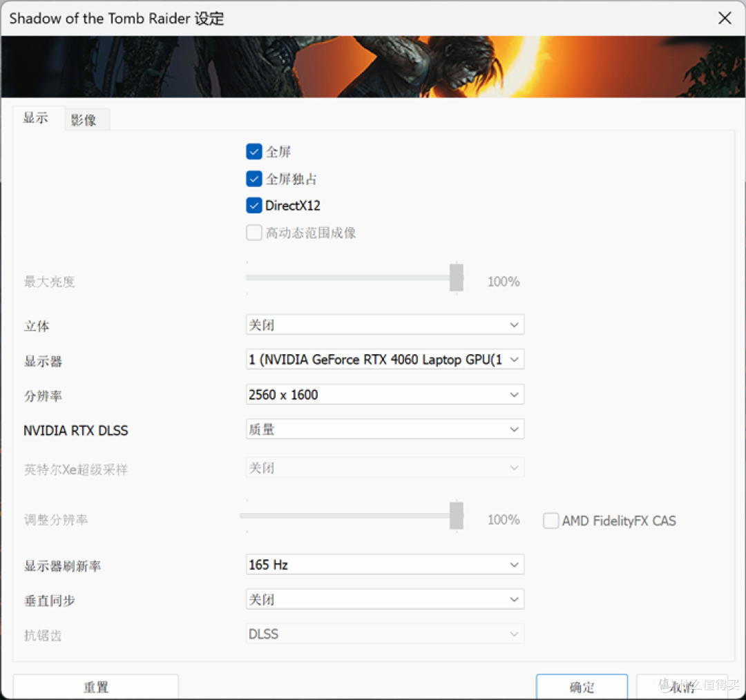Click the 100% value beside 调整分辨率
746x700 pixels.
pyautogui.click(x=504, y=520)
